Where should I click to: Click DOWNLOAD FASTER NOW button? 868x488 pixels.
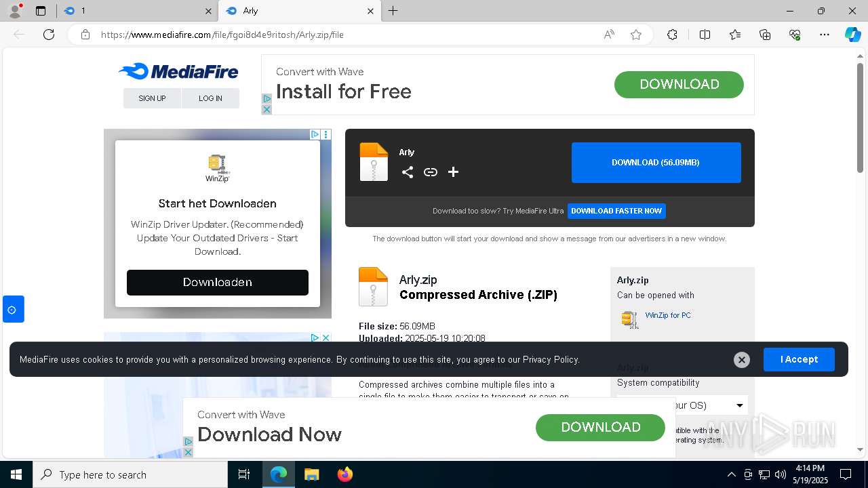pos(616,211)
